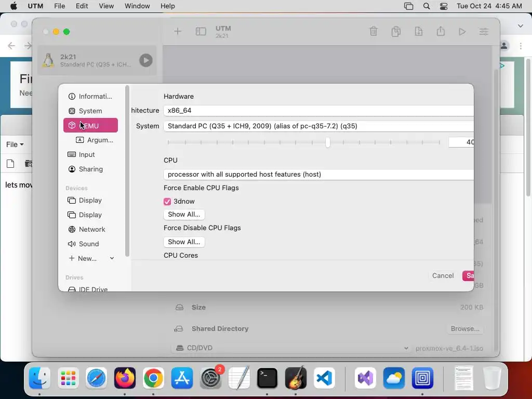Viewport: 532px width, 399px height.
Task: Toggle the UTM sidebar icon
Action: click(201, 32)
